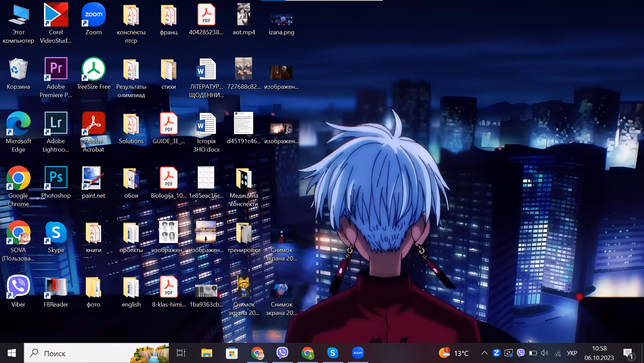644x363 pixels.
Task: Expand the hidden tray icons chevron
Action: click(484, 353)
